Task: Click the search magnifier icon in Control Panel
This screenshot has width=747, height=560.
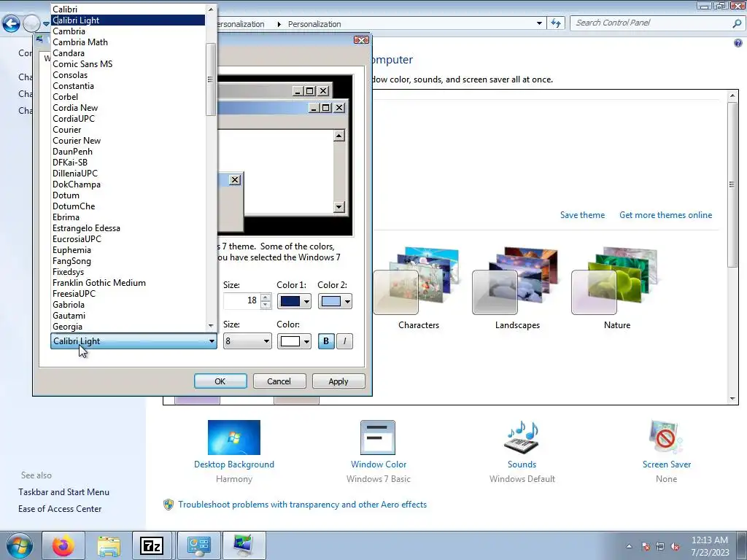Action: click(x=737, y=23)
